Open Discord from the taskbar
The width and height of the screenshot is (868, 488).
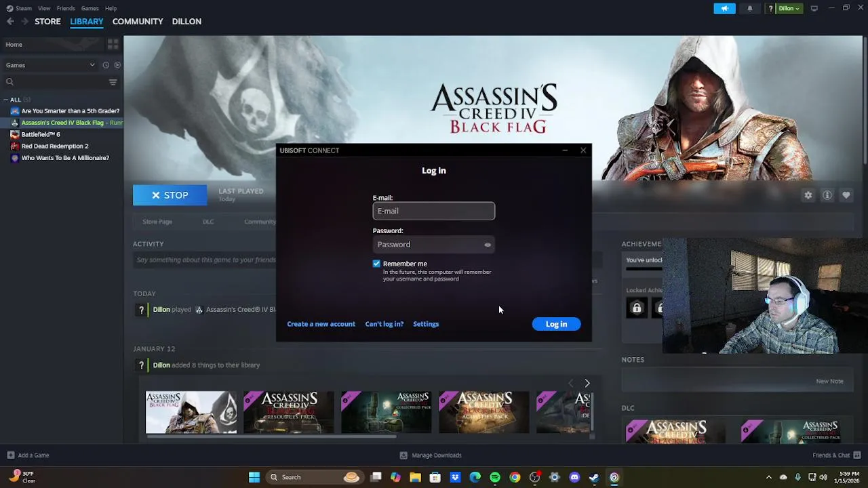coord(574,477)
